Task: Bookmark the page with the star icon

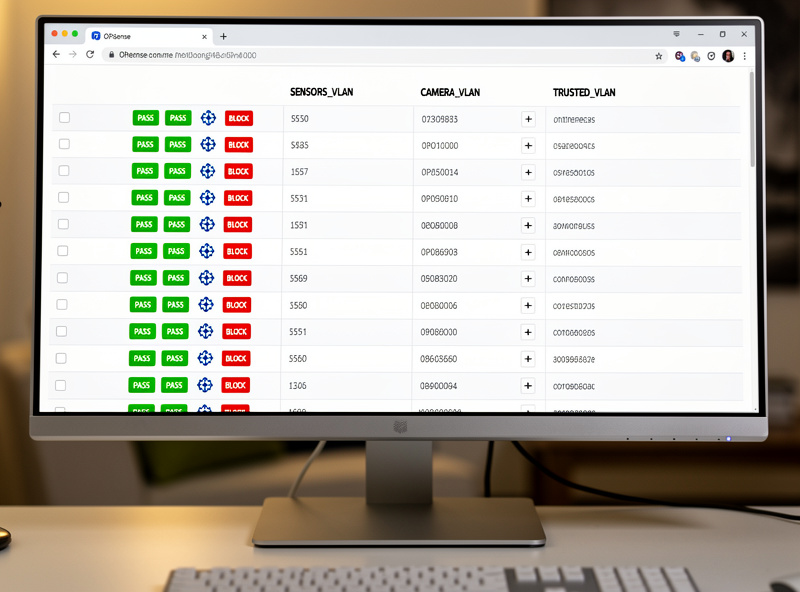Action: click(659, 56)
